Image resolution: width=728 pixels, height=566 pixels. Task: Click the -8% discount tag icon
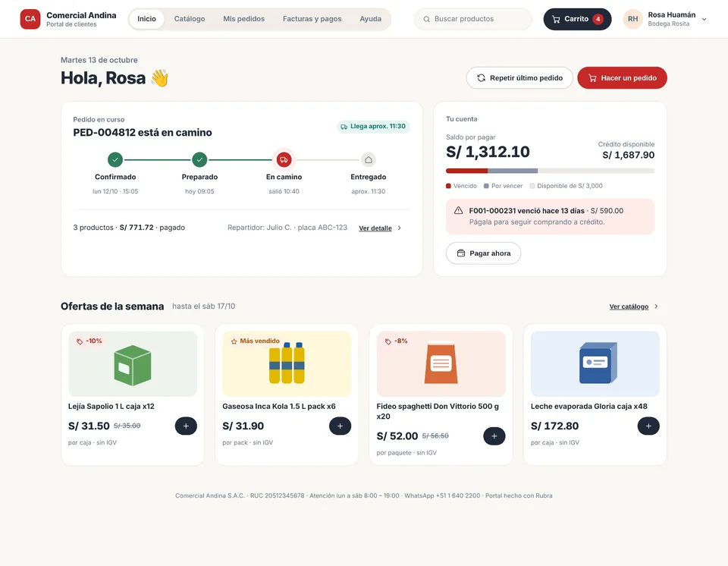[x=388, y=341]
